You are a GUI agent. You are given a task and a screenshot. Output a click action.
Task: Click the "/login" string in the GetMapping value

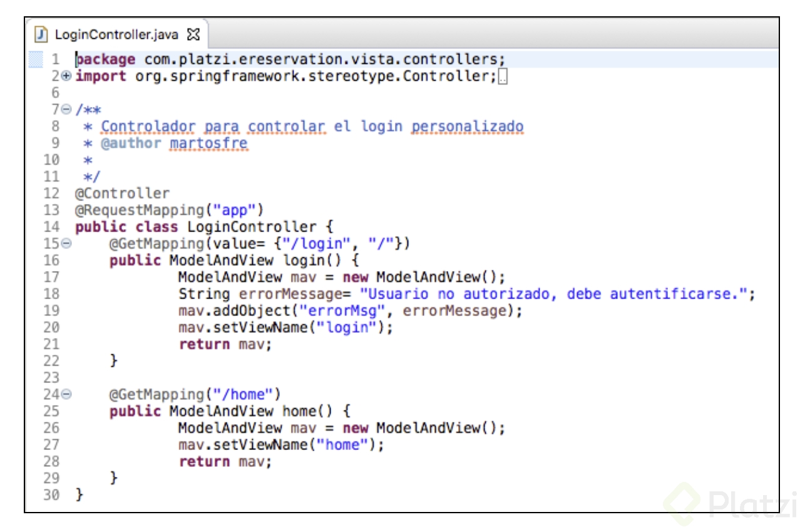coord(317,243)
